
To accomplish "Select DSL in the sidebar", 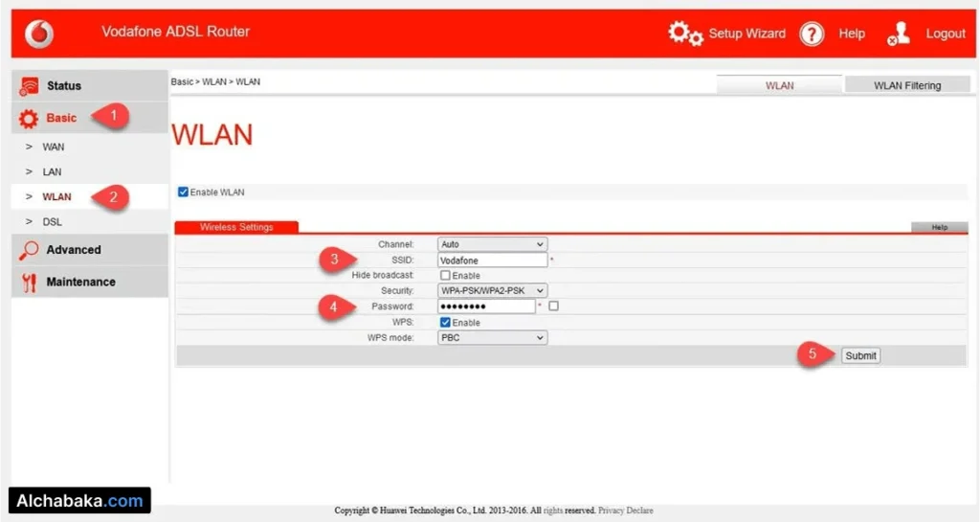I will click(52, 222).
